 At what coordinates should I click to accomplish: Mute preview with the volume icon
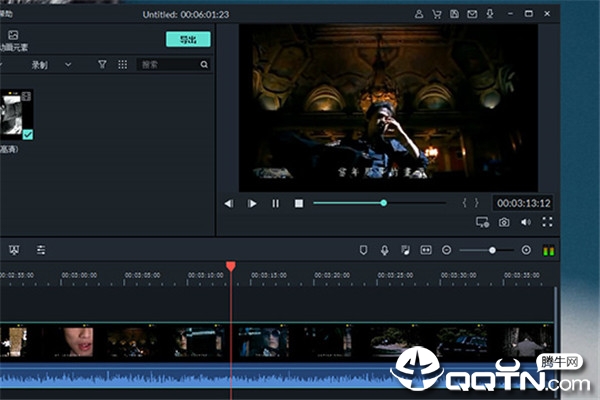tap(526, 222)
